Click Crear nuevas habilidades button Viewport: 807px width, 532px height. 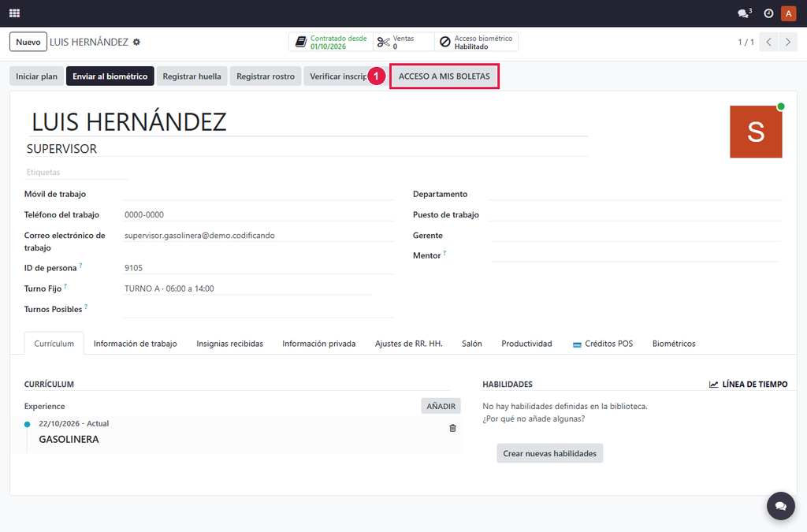tap(549, 453)
